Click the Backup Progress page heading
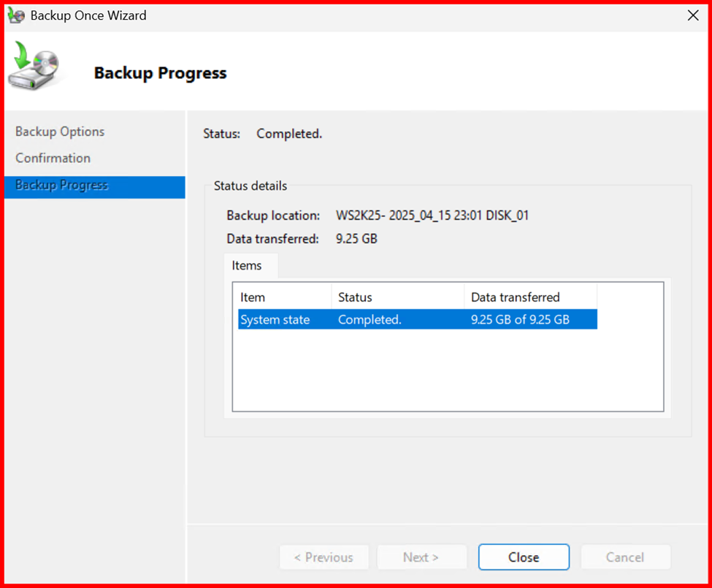 click(160, 73)
